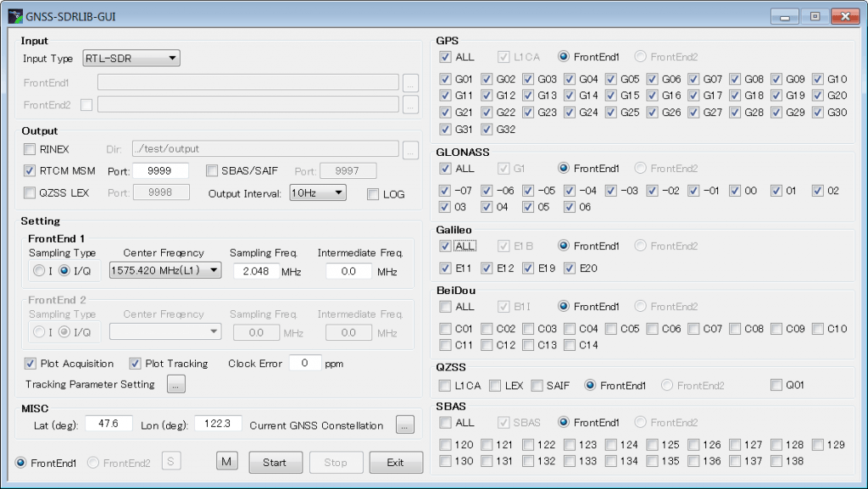The image size is (868, 489).
Task: Click the GNSS-SDRLIB application icon in the title bar
Action: point(15,15)
